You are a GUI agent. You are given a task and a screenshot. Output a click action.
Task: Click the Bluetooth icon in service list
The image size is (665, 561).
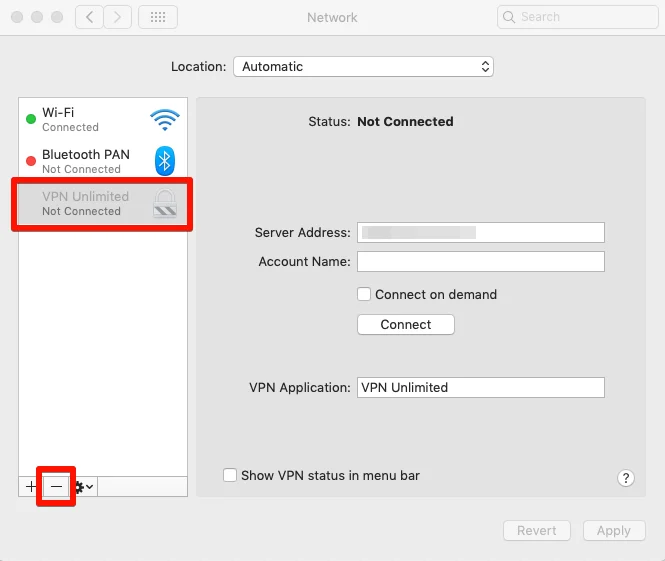(x=165, y=161)
